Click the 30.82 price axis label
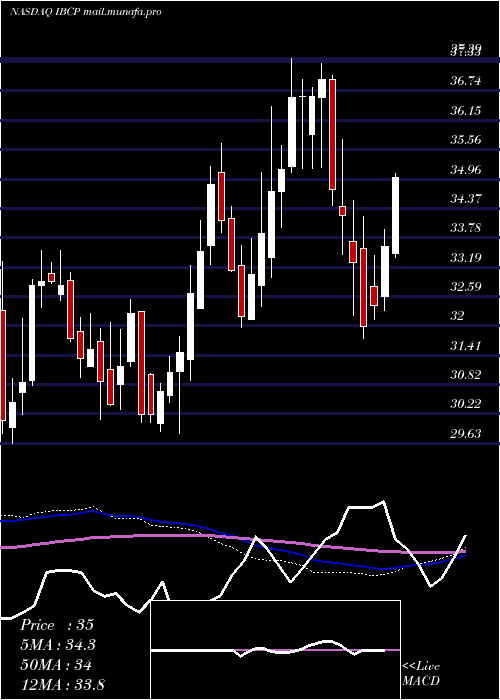Image resolution: width=500 pixels, height=700 pixels. [466, 374]
